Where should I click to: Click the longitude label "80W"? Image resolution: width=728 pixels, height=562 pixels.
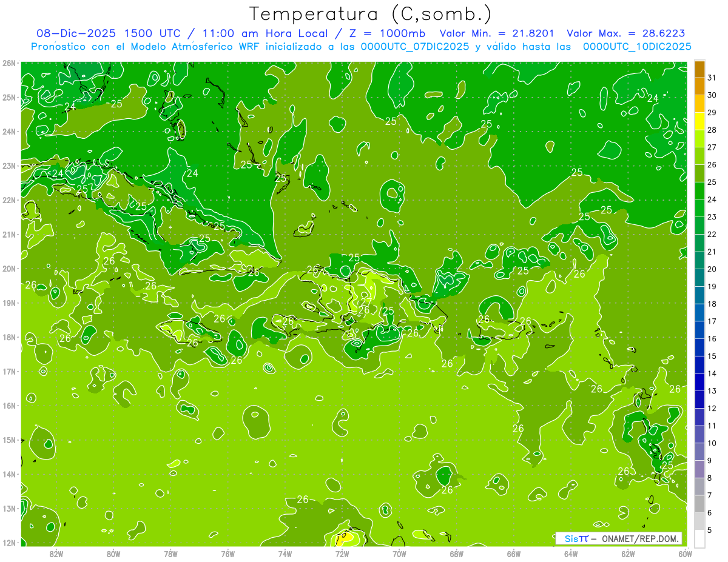pyautogui.click(x=113, y=554)
